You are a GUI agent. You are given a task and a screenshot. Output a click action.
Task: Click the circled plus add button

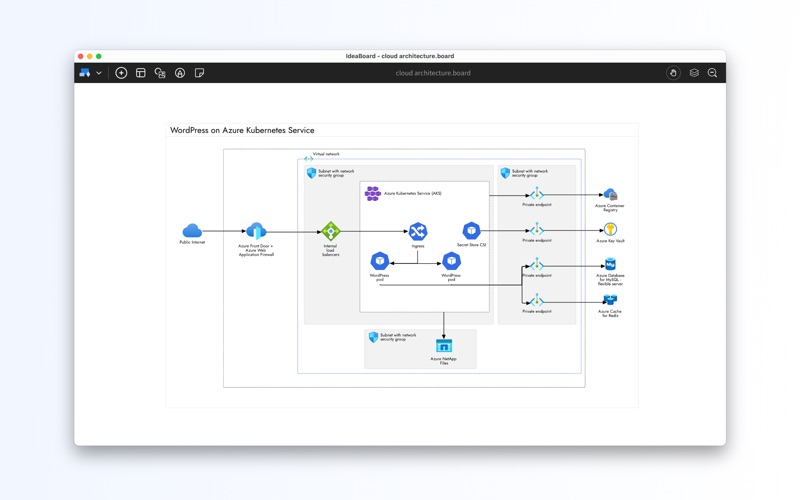pyautogui.click(x=121, y=73)
